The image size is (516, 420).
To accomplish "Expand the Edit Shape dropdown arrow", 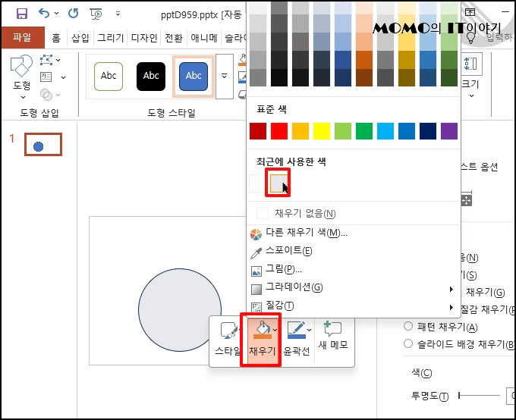I will coord(58,60).
